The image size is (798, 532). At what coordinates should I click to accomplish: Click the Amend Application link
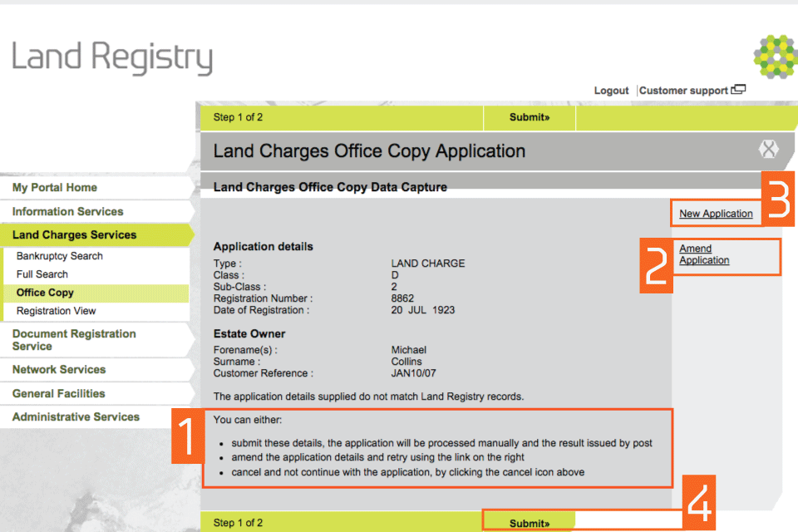704,254
